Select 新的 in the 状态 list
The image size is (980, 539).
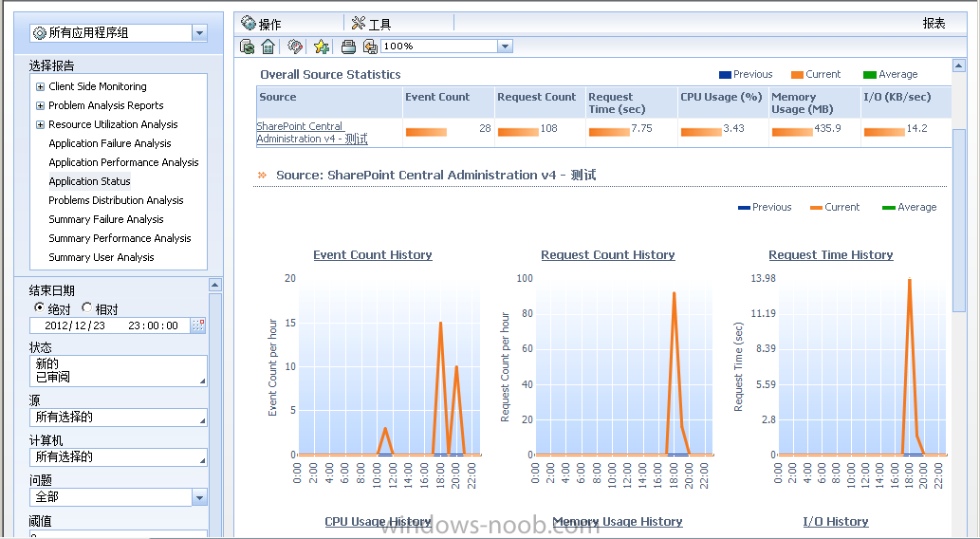click(x=47, y=363)
